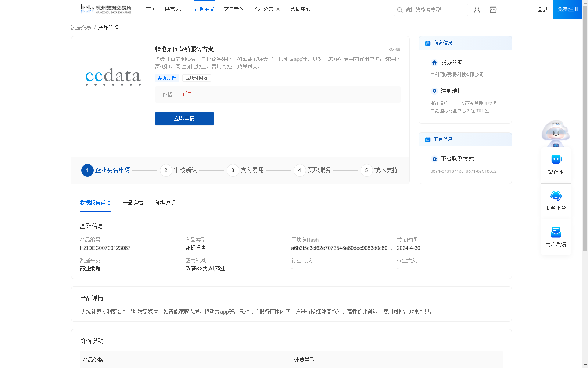
Task: Click merchant name 中科网联数据科技有限公司
Action: 457,75
